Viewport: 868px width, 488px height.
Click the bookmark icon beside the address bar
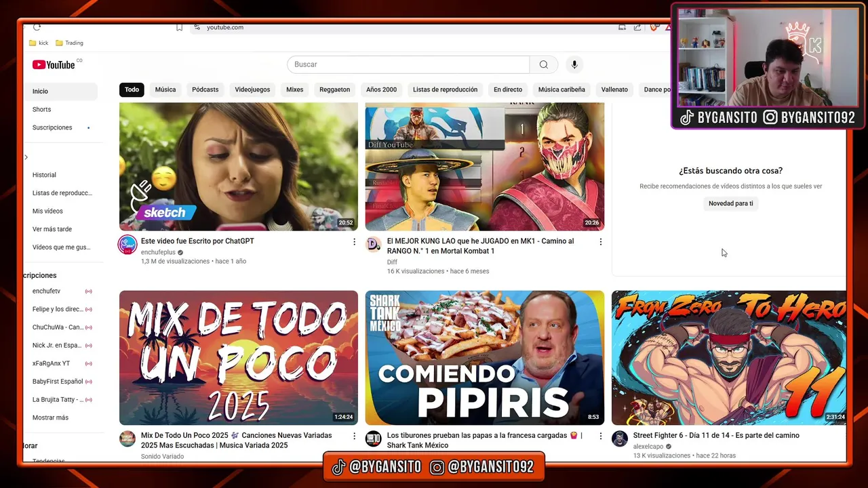coord(179,27)
